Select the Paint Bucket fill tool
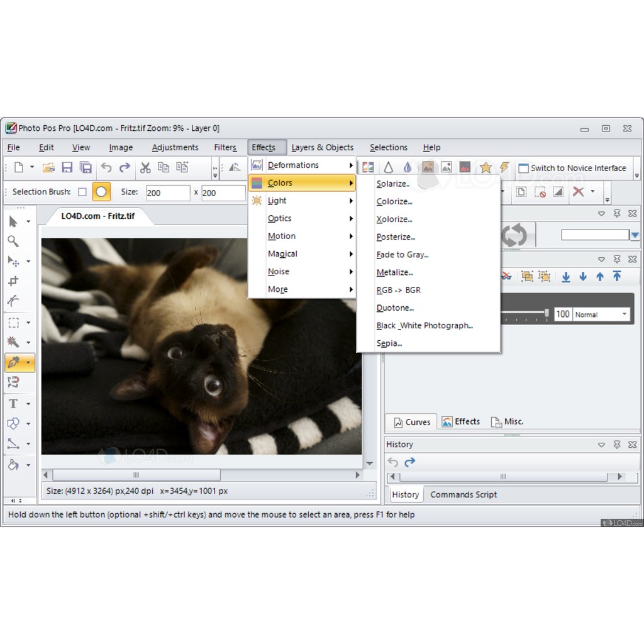 tap(13, 465)
